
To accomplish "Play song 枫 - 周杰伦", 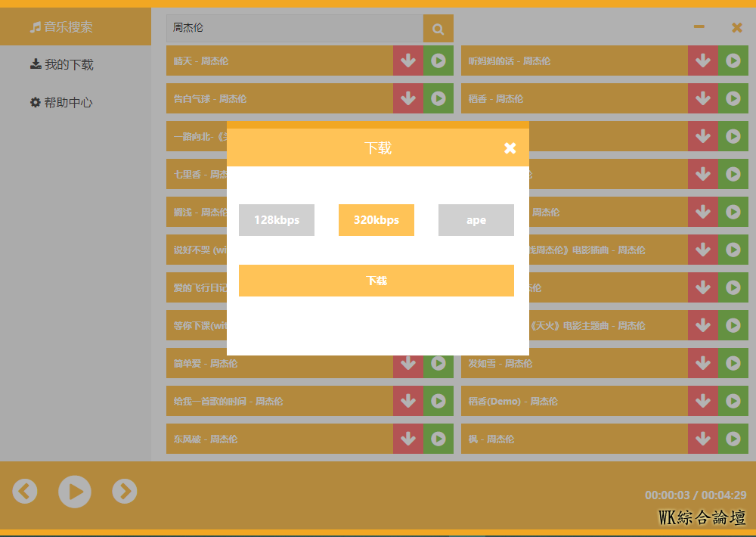I will (733, 439).
